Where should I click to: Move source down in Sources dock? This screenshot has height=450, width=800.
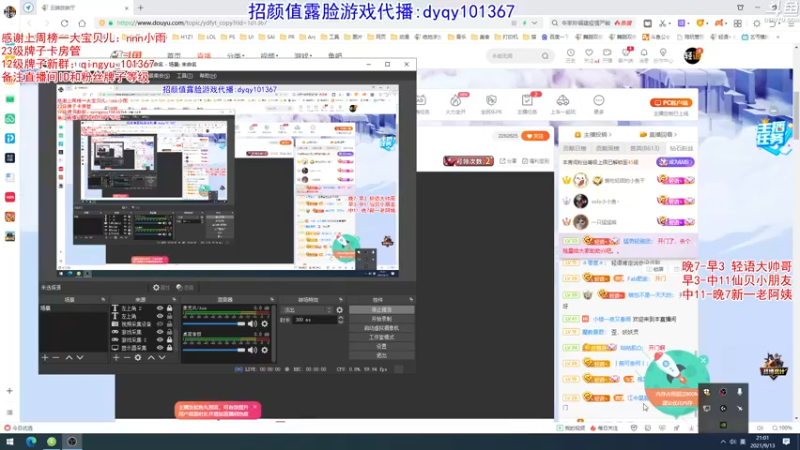162,358
